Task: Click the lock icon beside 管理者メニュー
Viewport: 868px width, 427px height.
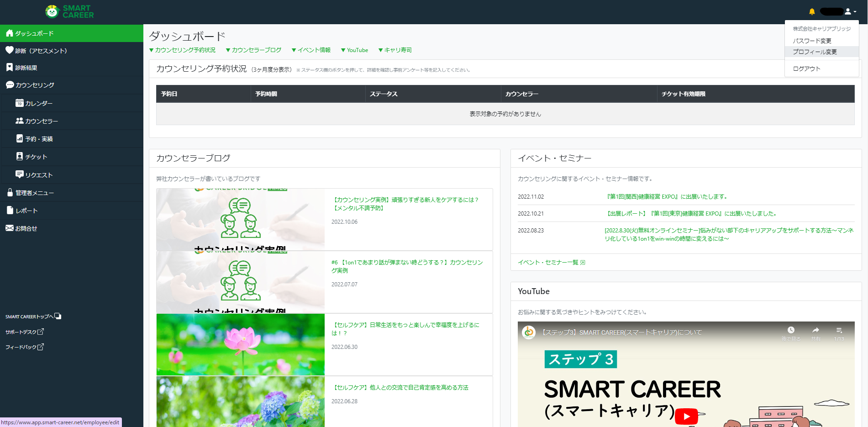Action: click(10, 192)
